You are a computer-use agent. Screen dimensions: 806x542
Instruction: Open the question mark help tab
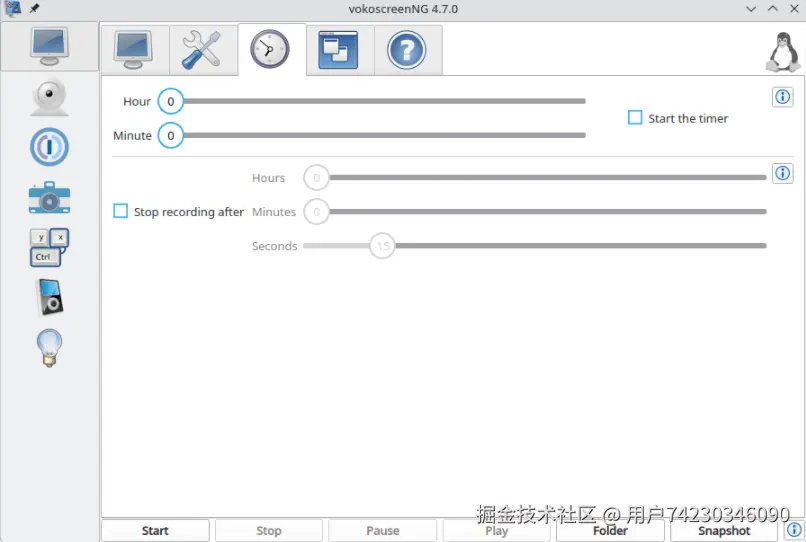(x=407, y=50)
